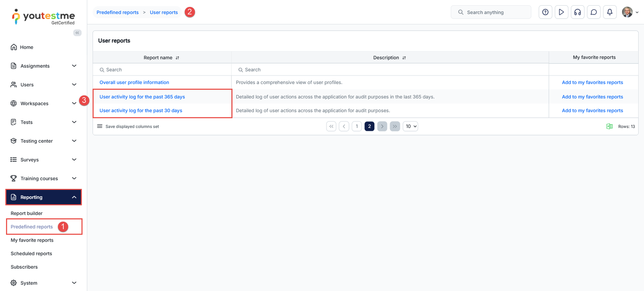The width and height of the screenshot is (644, 291).
Task: Click the headset support icon
Action: 577,12
